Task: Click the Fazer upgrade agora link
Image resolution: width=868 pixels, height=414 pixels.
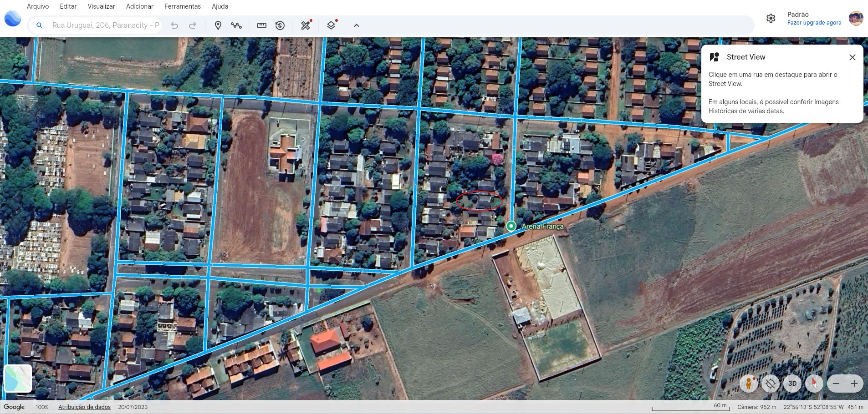Action: click(x=814, y=23)
